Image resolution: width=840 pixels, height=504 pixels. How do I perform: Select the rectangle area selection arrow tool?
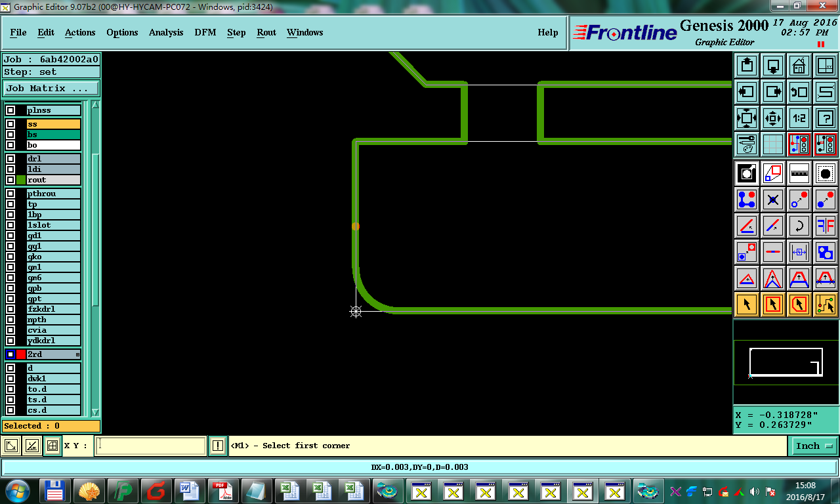coord(773,304)
